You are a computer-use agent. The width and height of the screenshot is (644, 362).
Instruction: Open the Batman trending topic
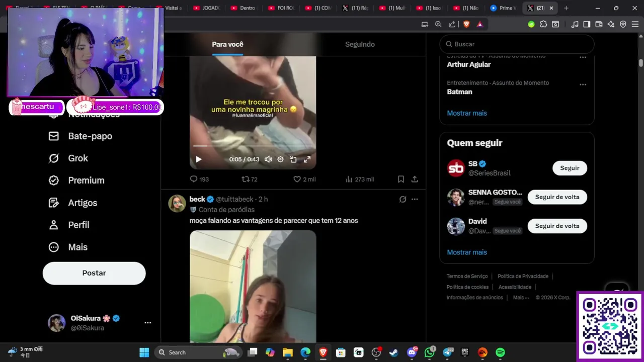[459, 92]
